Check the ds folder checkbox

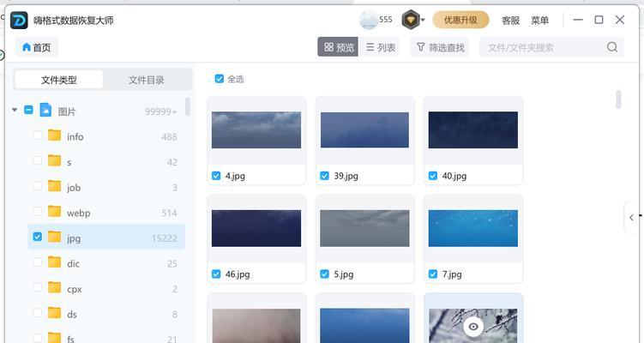[38, 313]
